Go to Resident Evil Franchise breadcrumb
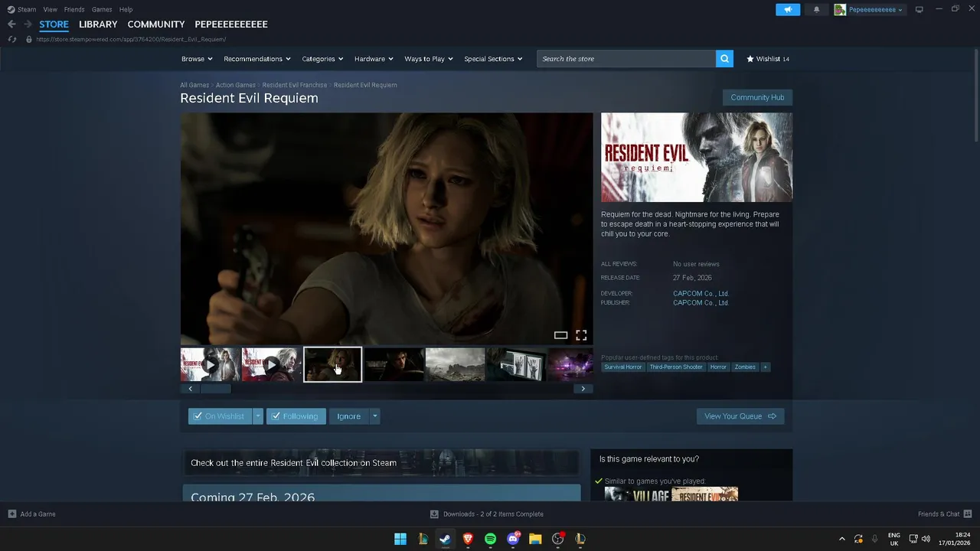The image size is (980, 551). point(295,85)
